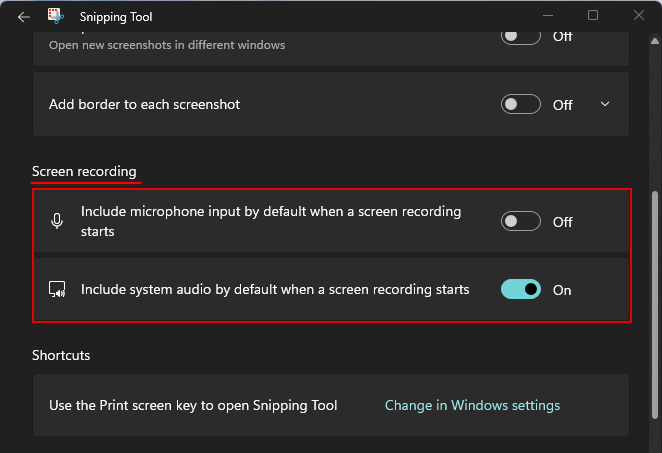
Task: Click the Include system audio label text
Action: click(x=275, y=290)
